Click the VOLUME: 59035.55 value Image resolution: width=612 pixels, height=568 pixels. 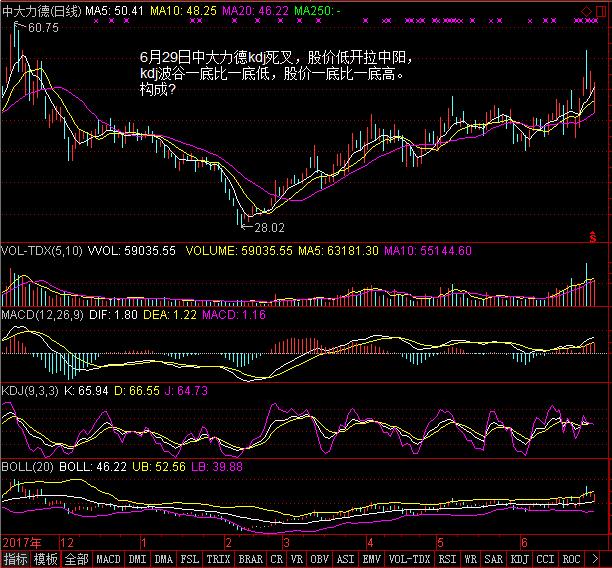(x=239, y=251)
